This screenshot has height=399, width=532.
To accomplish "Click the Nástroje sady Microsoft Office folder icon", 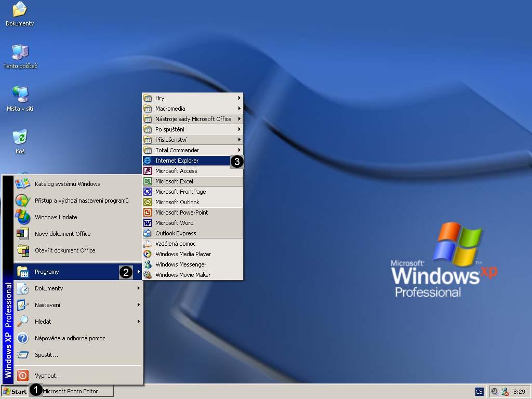I will (x=148, y=119).
